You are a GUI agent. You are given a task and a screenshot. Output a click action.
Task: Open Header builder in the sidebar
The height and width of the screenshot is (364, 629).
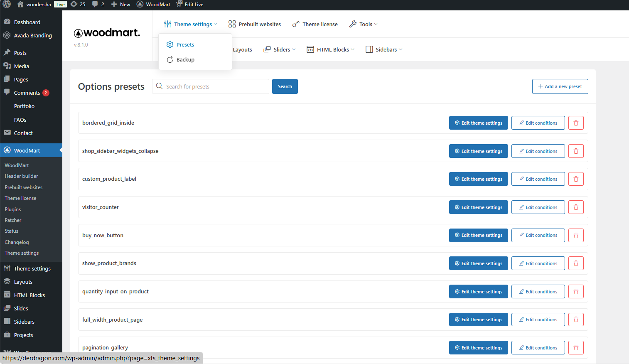21,176
